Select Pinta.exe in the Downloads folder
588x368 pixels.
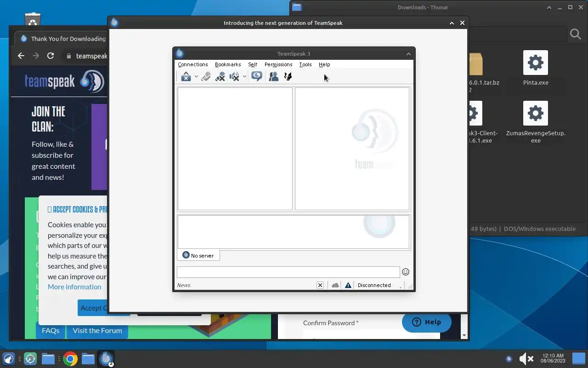[536, 68]
